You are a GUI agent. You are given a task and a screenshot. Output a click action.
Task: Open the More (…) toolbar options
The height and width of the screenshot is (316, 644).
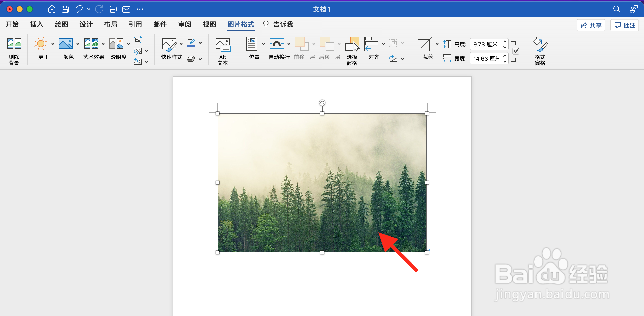pyautogui.click(x=140, y=9)
